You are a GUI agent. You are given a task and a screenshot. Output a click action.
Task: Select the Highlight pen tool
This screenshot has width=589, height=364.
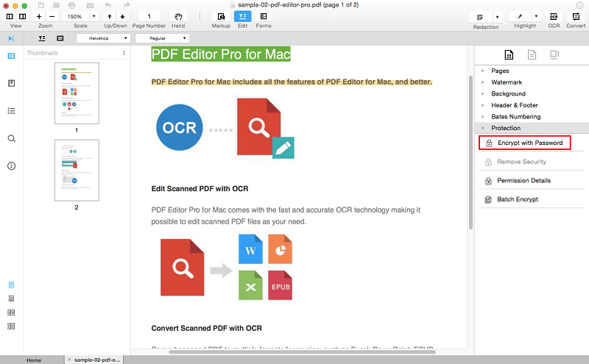point(520,16)
